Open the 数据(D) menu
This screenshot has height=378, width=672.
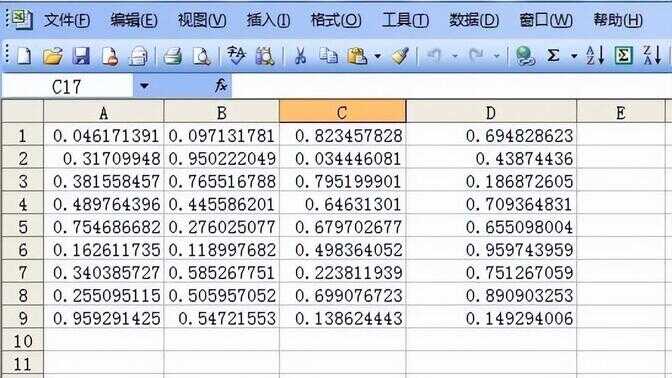click(474, 20)
